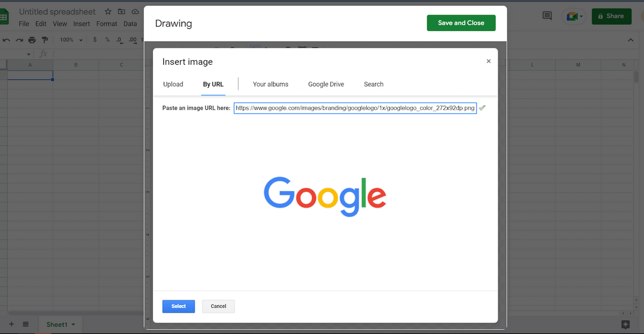Switch to the Upload tab
The width and height of the screenshot is (644, 334).
173,84
